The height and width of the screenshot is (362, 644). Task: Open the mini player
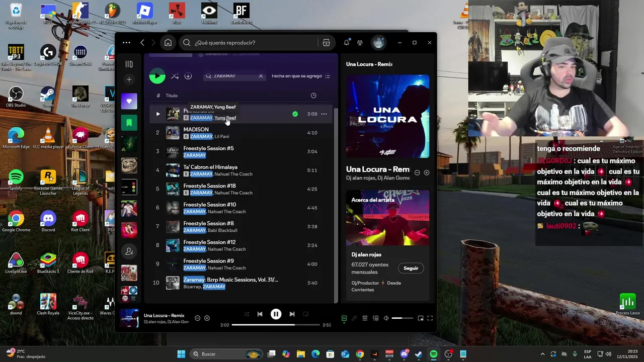pyautogui.click(x=421, y=318)
